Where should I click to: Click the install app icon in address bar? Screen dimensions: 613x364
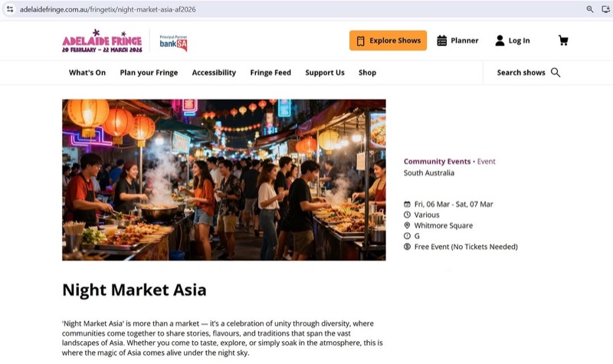[x=605, y=8]
